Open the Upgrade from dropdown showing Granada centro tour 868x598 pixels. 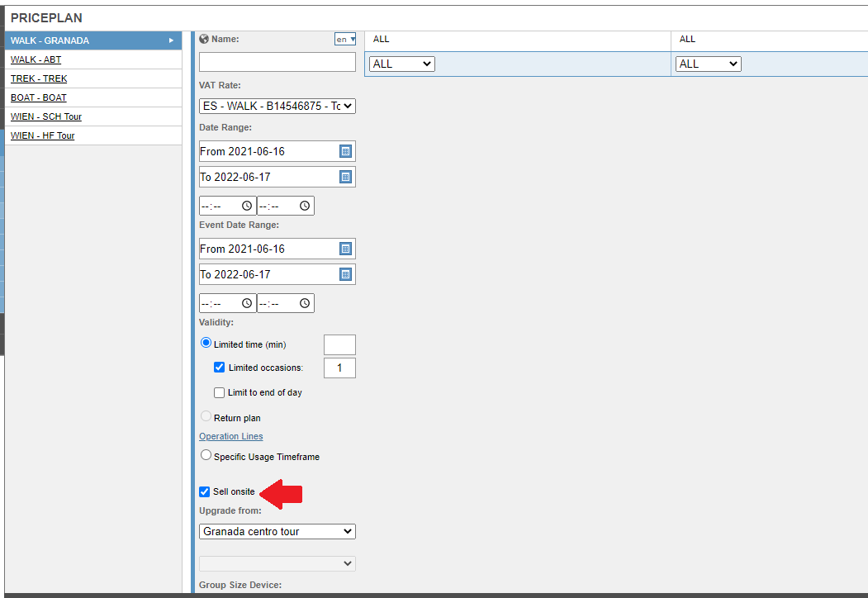pos(277,531)
